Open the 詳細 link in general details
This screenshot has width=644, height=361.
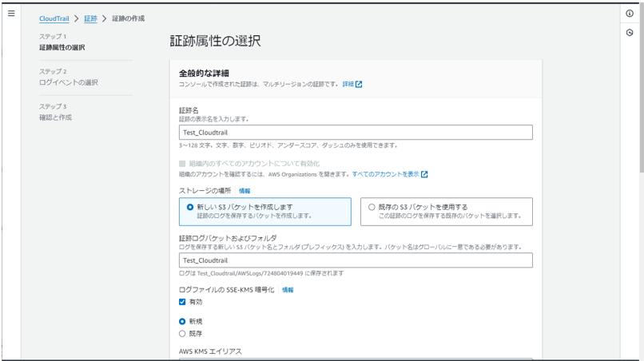tap(348, 84)
